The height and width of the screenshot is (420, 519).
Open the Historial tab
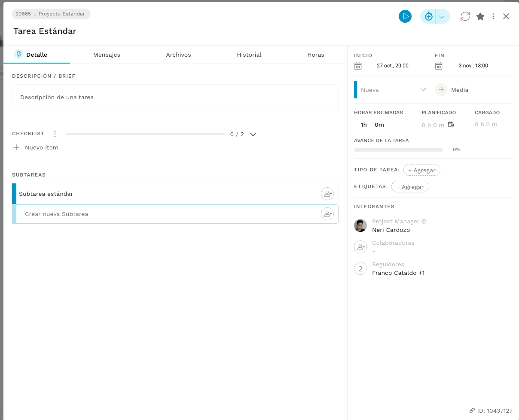point(249,55)
